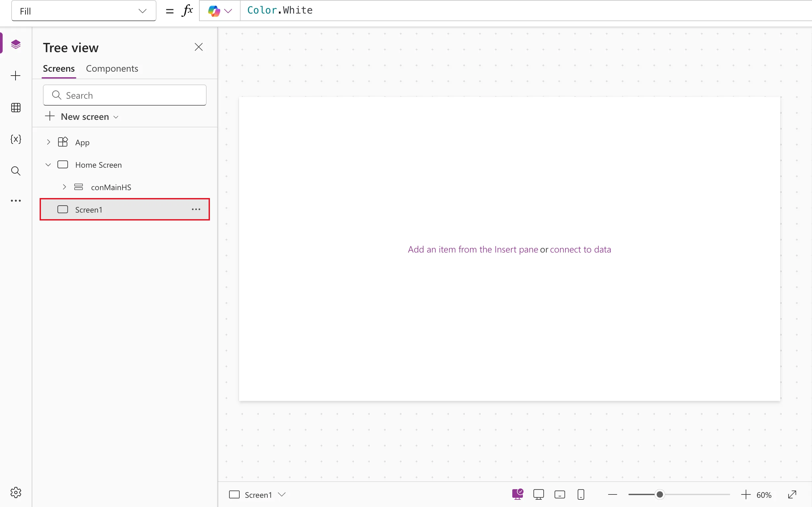Open the Variables {x} icon

pyautogui.click(x=16, y=139)
